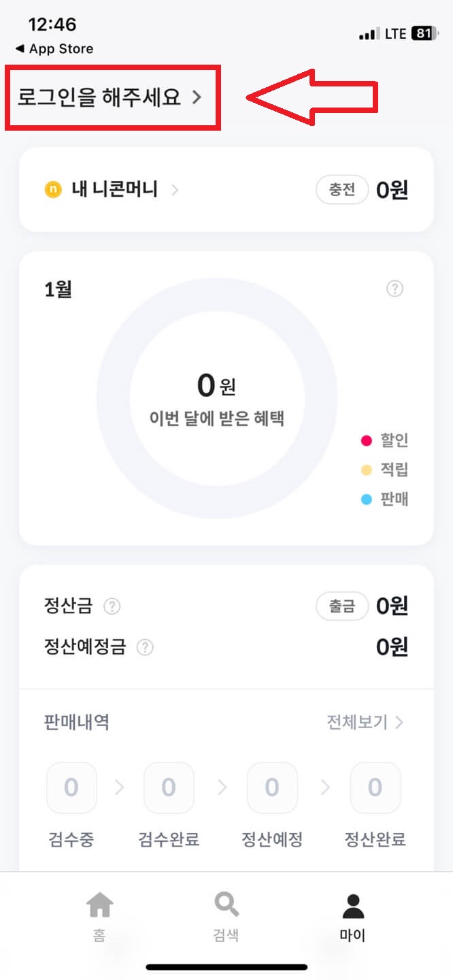Tap the help icon next to 정산금

113,606
